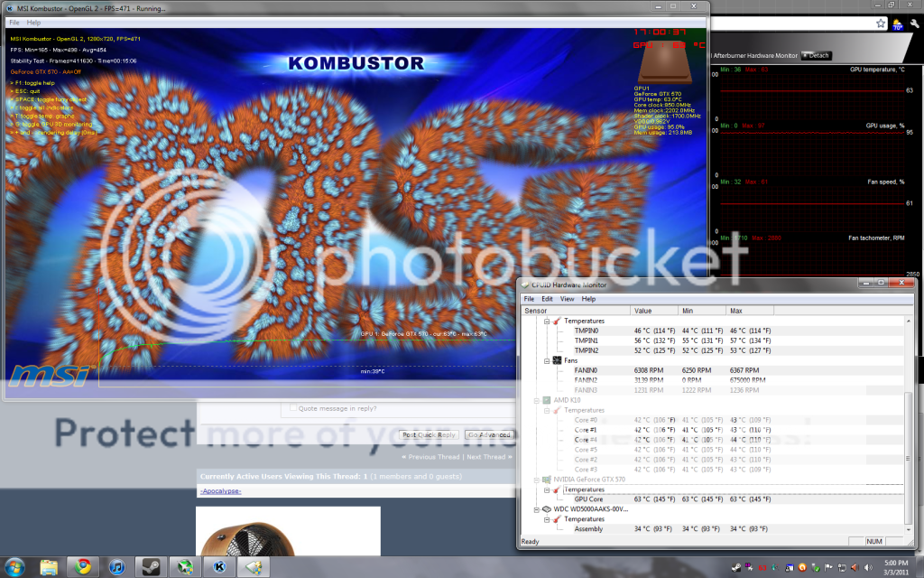Click the AMD K10 processor chip icon

(546, 400)
